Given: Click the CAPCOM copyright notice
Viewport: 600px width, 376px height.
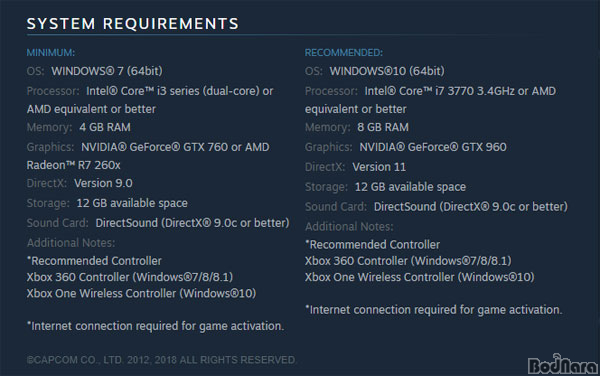Looking at the screenshot, I should coord(161,360).
